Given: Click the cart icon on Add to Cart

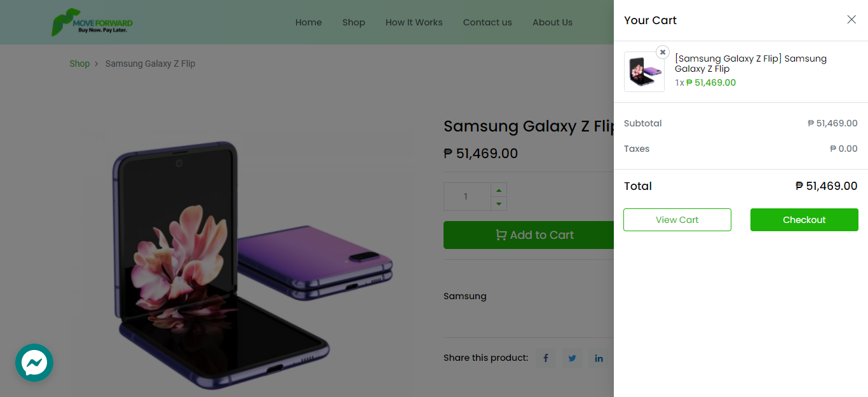Looking at the screenshot, I should (x=503, y=234).
